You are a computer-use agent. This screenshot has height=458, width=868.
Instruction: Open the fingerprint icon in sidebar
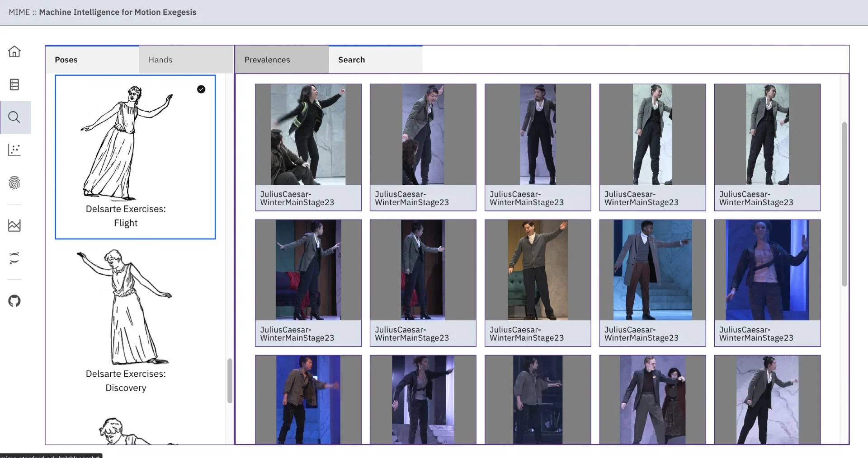(14, 183)
